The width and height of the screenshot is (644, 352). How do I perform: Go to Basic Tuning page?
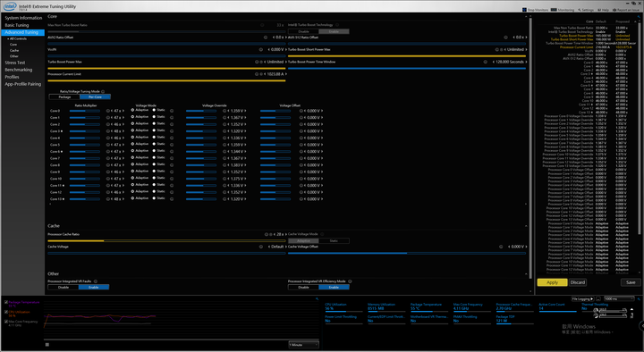(17, 25)
